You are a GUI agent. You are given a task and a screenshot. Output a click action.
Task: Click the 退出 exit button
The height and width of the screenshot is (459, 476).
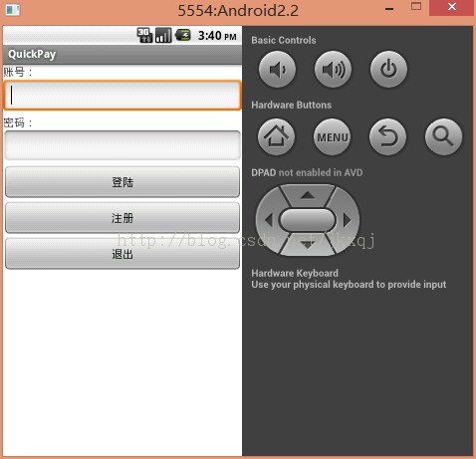click(122, 254)
